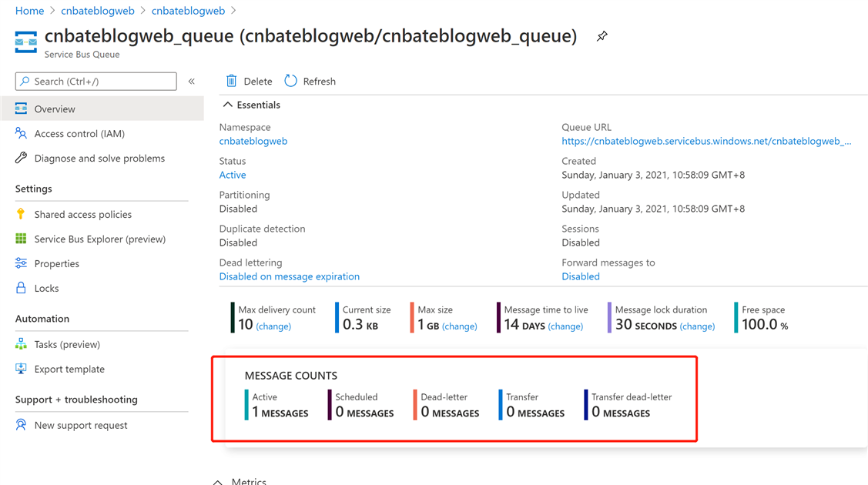
Task: Pin the queue to dashboard
Action: pos(602,36)
